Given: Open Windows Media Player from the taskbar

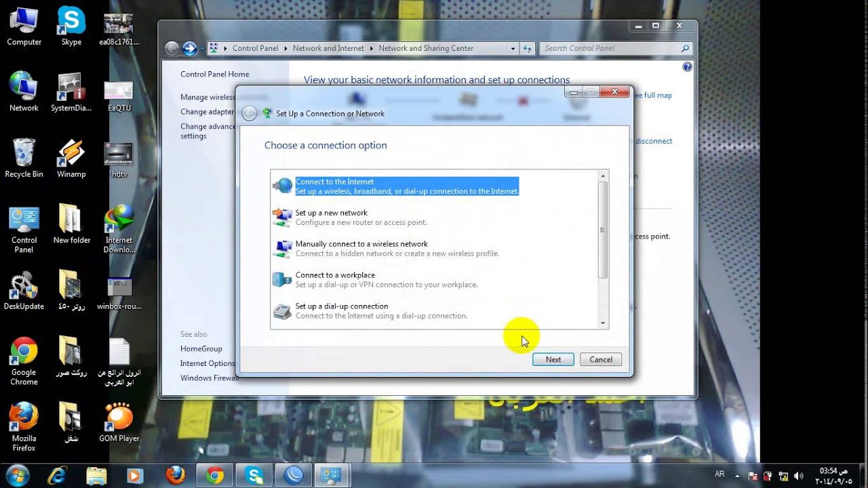Looking at the screenshot, I should click(x=136, y=474).
